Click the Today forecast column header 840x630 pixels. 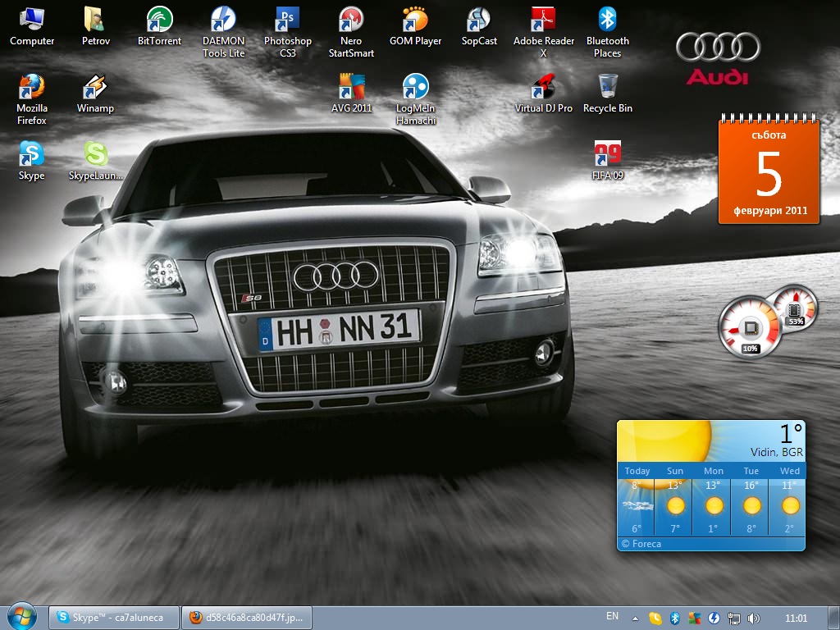(x=637, y=471)
